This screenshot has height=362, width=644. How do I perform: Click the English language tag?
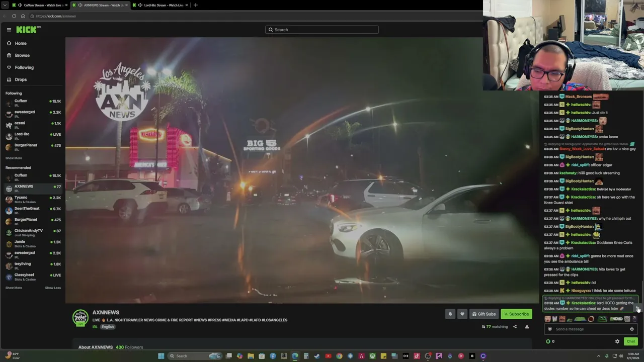108,327
